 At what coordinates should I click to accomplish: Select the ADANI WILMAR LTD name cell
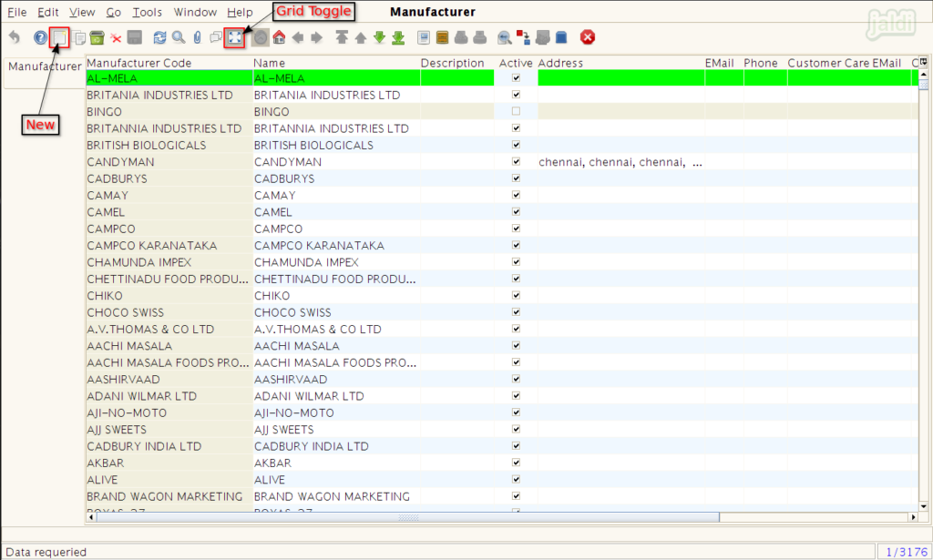(x=336, y=396)
